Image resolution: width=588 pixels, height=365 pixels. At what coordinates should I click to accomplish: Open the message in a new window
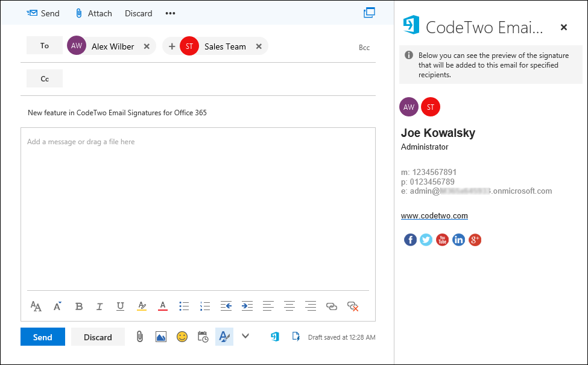point(369,13)
